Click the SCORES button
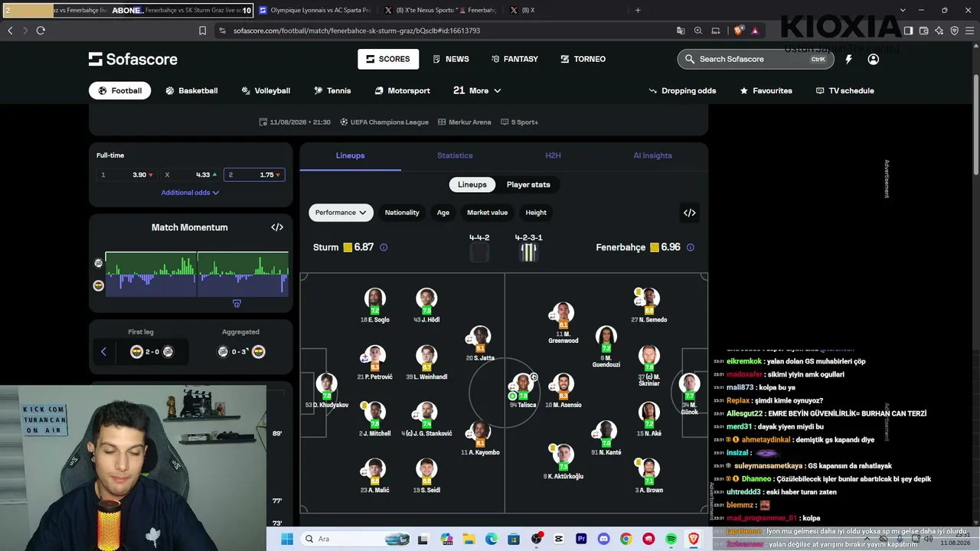The height and width of the screenshot is (551, 980). click(388, 59)
